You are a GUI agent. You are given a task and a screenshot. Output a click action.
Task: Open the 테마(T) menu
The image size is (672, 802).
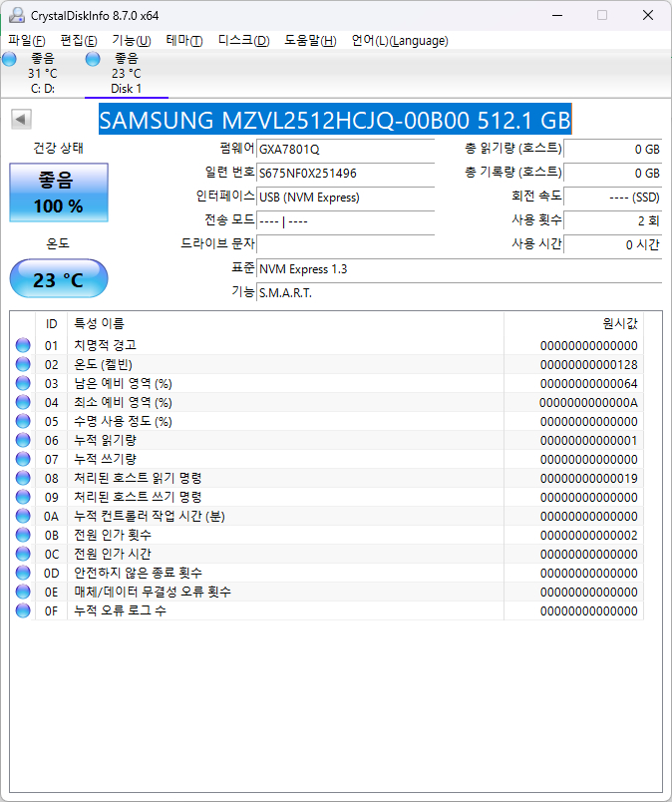(x=184, y=41)
